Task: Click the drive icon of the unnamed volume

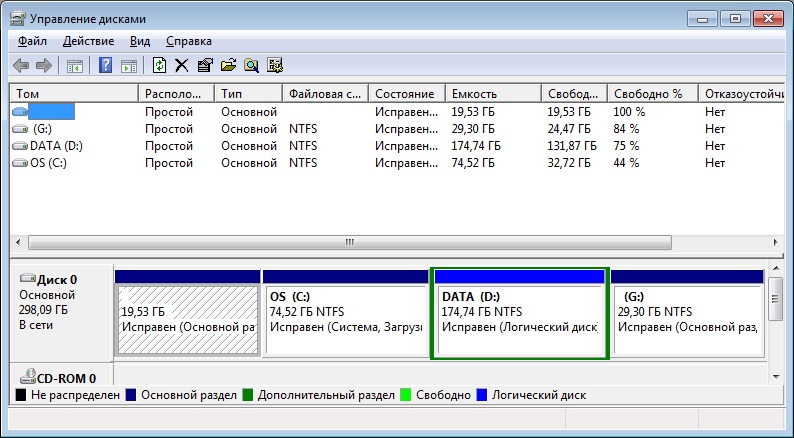Action: click(x=20, y=111)
